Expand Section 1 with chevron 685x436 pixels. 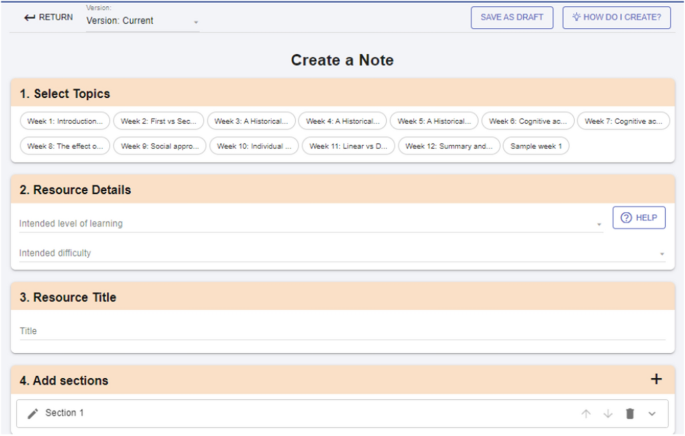point(652,413)
